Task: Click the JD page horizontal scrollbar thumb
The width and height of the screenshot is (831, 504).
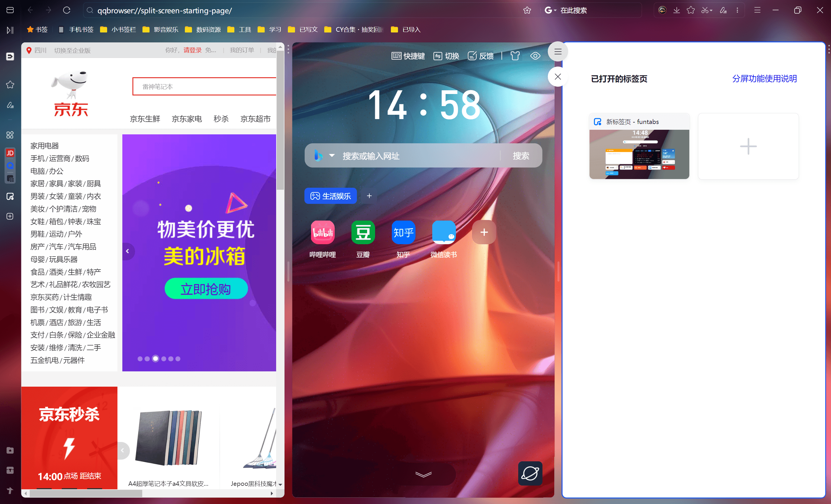Action: coord(86,494)
